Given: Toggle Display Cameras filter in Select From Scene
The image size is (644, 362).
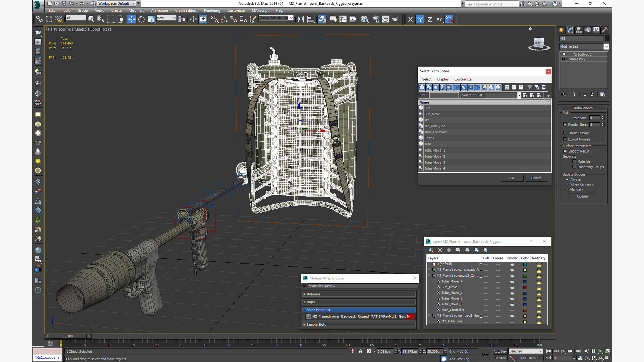Looking at the screenshot, I should coord(443,87).
